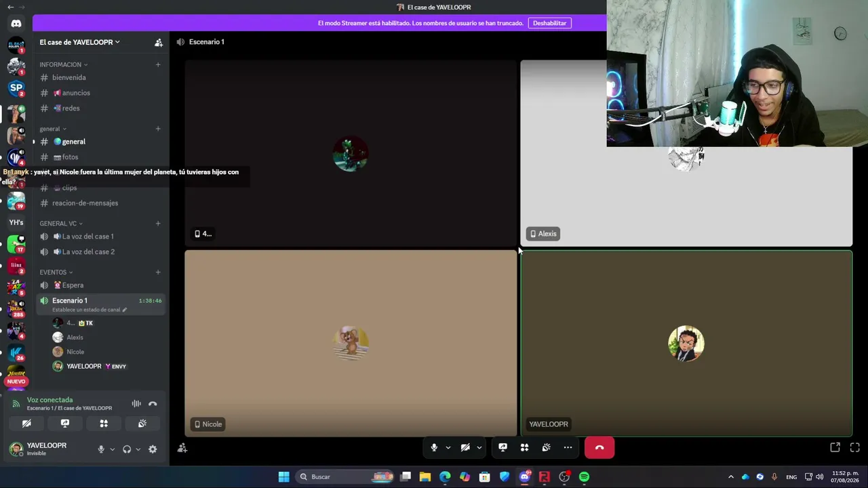Mute microphone in the user panel
Image resolution: width=868 pixels, height=488 pixels.
click(101, 449)
